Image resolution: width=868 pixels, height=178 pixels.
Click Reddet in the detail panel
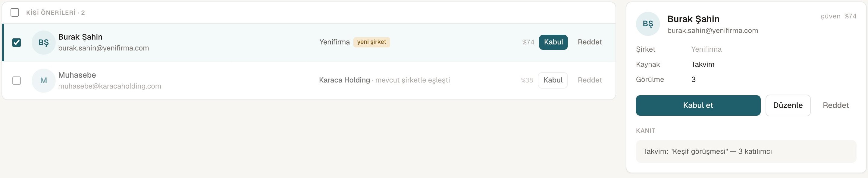(836, 105)
